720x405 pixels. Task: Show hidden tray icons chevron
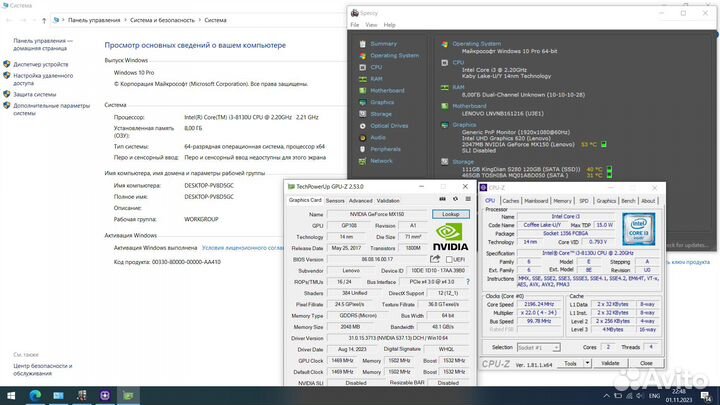(x=606, y=396)
